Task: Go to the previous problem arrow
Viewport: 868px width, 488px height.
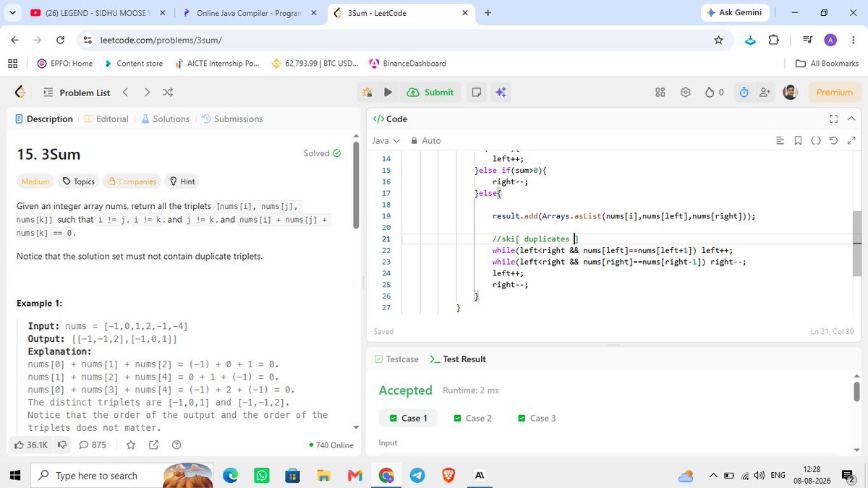Action: coord(125,93)
